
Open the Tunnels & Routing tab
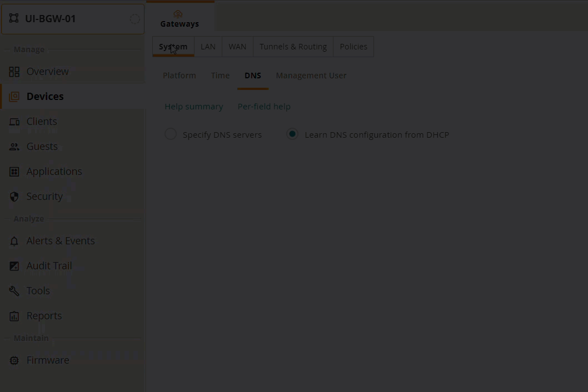click(293, 47)
